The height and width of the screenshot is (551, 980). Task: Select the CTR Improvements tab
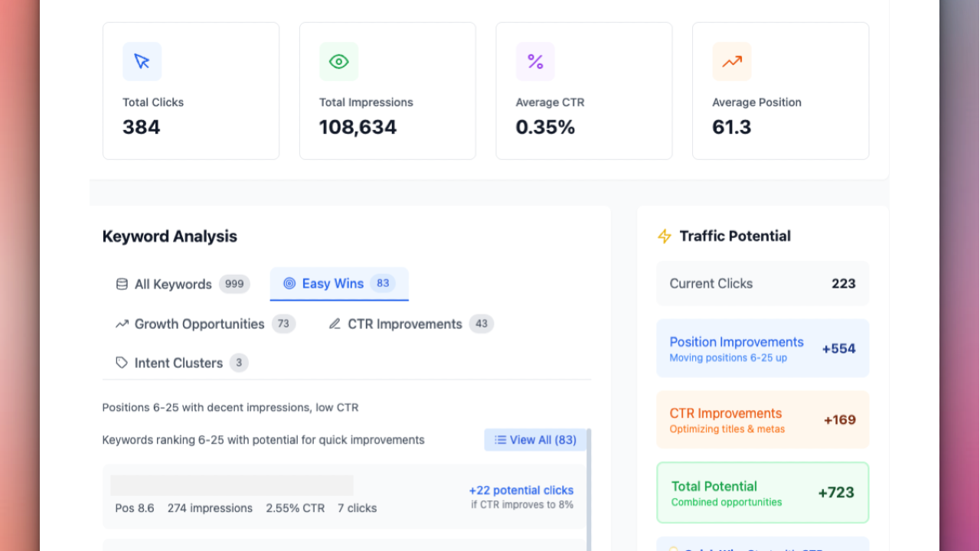404,324
